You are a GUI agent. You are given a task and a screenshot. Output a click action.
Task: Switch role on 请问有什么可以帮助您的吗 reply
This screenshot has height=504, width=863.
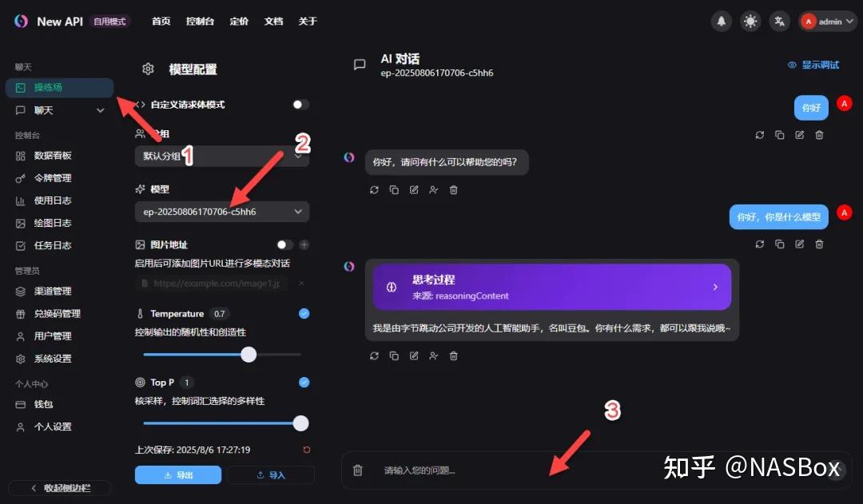(x=434, y=190)
